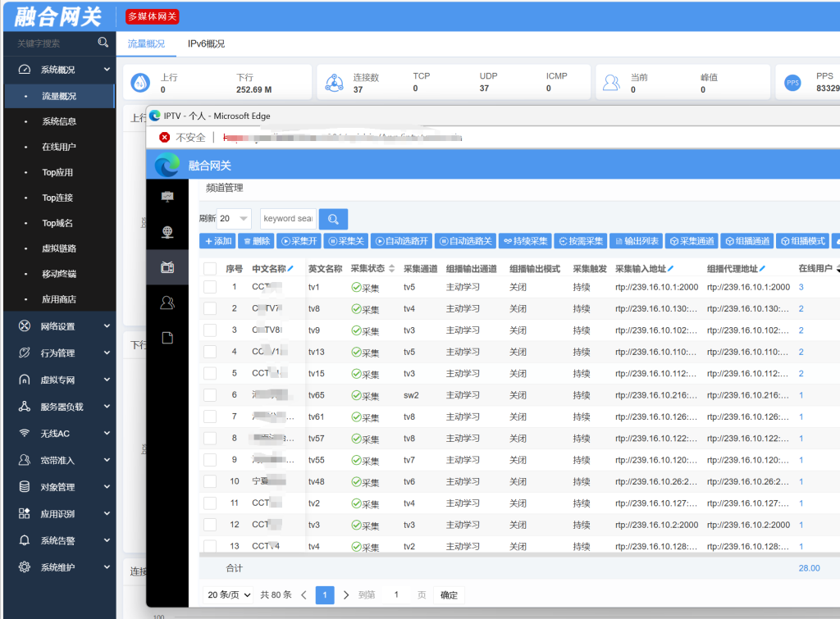Viewport: 840px width, 619px height.
Task: Open the document icon in IPTV sidebar
Action: point(167,338)
